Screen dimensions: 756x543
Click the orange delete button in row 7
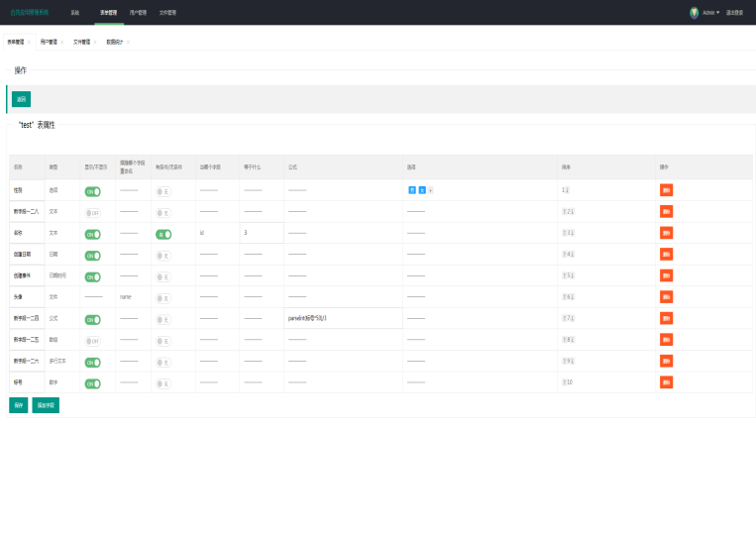click(x=666, y=318)
